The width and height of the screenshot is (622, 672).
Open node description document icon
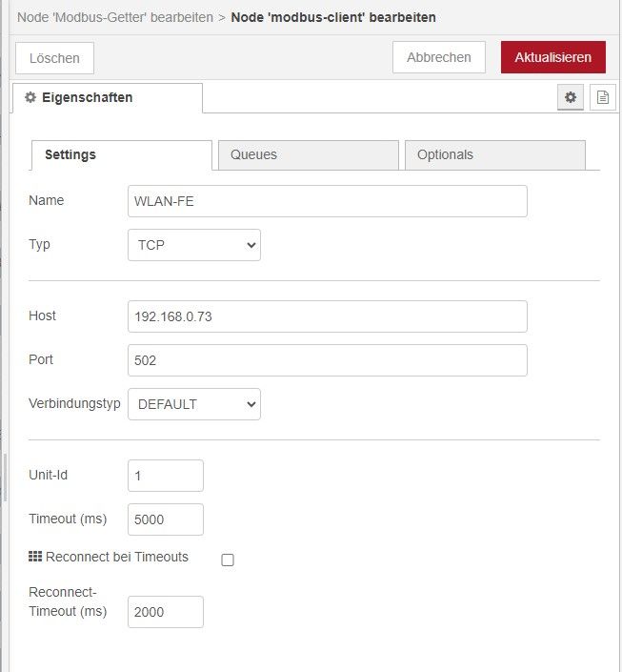pyautogui.click(x=602, y=97)
